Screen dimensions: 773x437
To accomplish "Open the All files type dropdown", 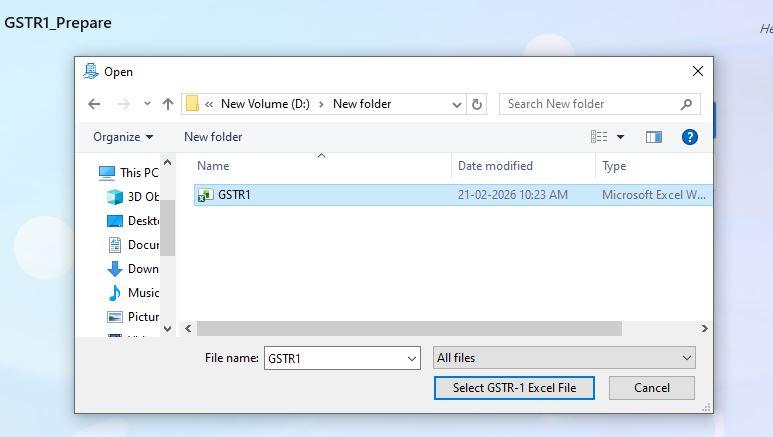I will 564,358.
